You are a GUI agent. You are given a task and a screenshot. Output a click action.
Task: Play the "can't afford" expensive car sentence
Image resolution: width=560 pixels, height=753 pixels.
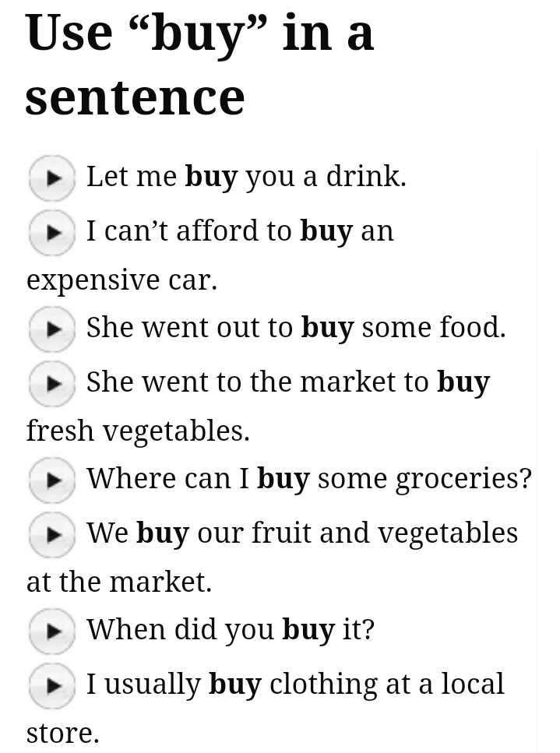(x=51, y=232)
